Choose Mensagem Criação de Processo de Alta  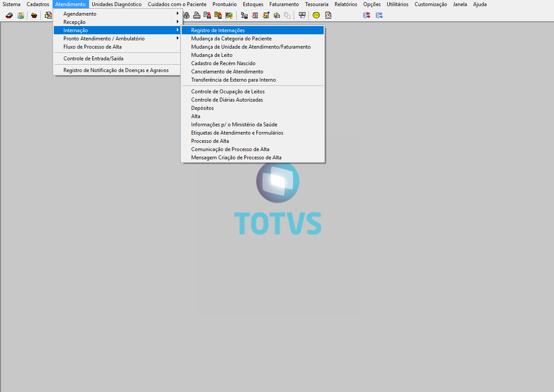[252, 158]
